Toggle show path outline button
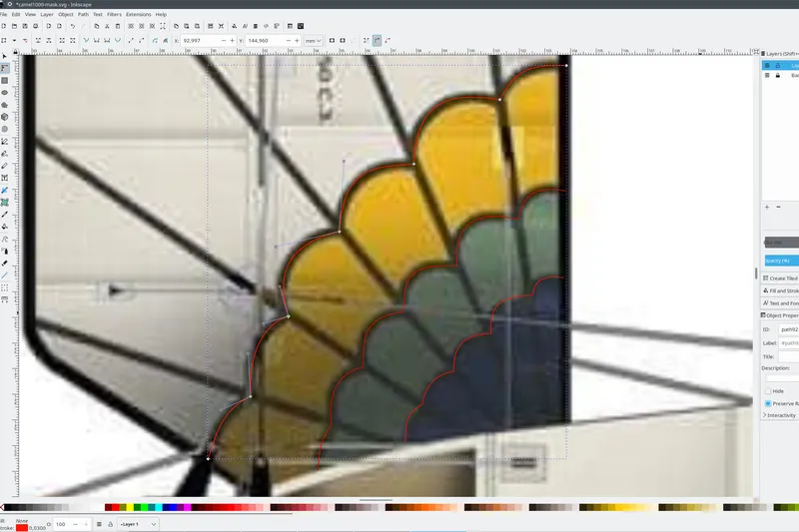This screenshot has height=532, width=799. [x=388, y=40]
